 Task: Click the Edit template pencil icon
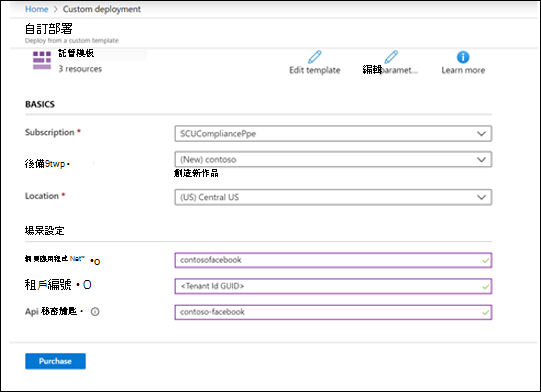coord(314,57)
